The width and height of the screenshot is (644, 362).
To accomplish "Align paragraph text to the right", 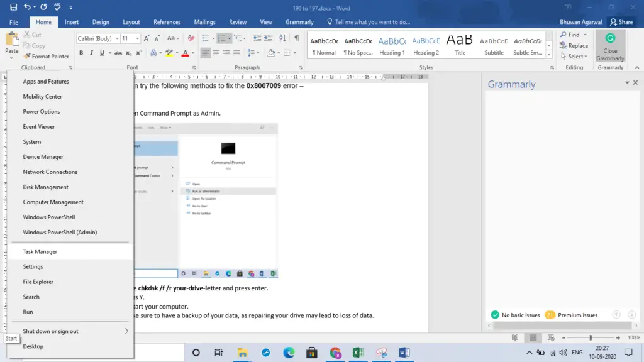I will pyautogui.click(x=226, y=53).
